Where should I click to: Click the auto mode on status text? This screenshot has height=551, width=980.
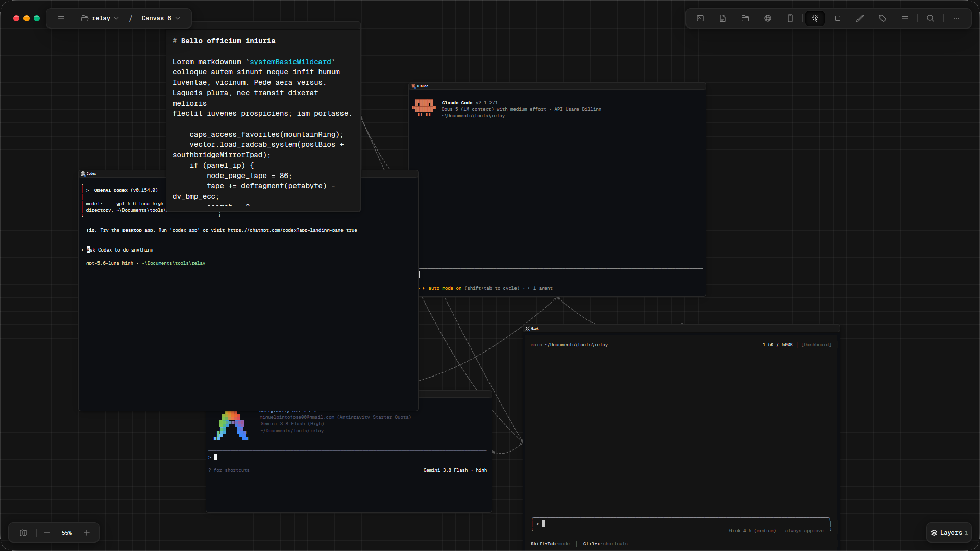coord(445,288)
